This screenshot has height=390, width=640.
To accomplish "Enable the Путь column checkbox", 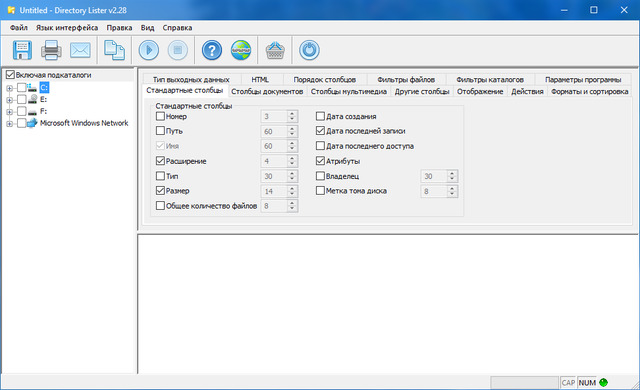I will 160,131.
